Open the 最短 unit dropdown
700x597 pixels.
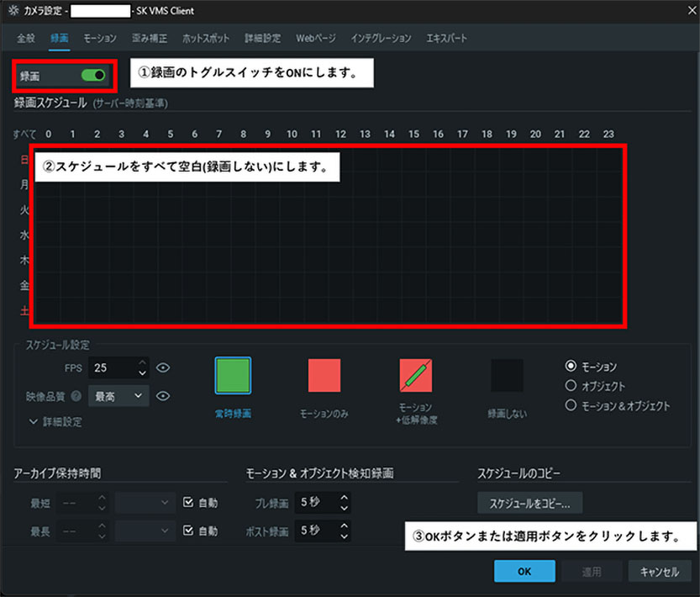[145, 503]
